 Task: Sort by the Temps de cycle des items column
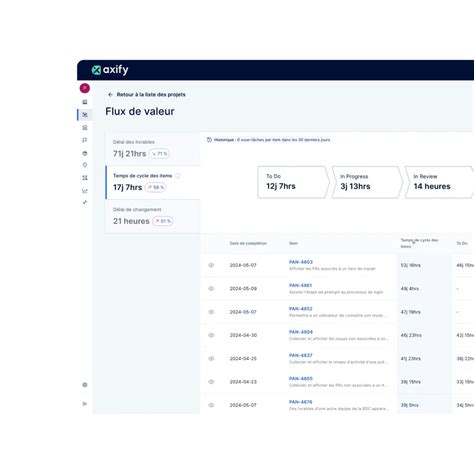419,243
